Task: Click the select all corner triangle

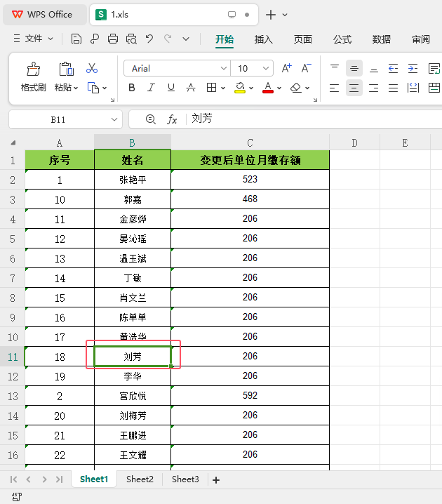Action: pyautogui.click(x=13, y=142)
